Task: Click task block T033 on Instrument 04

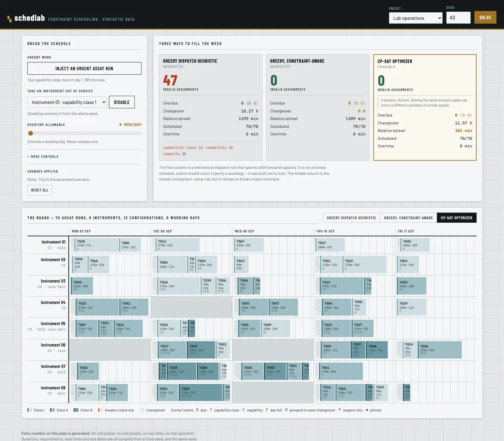Action: [x=98, y=307]
